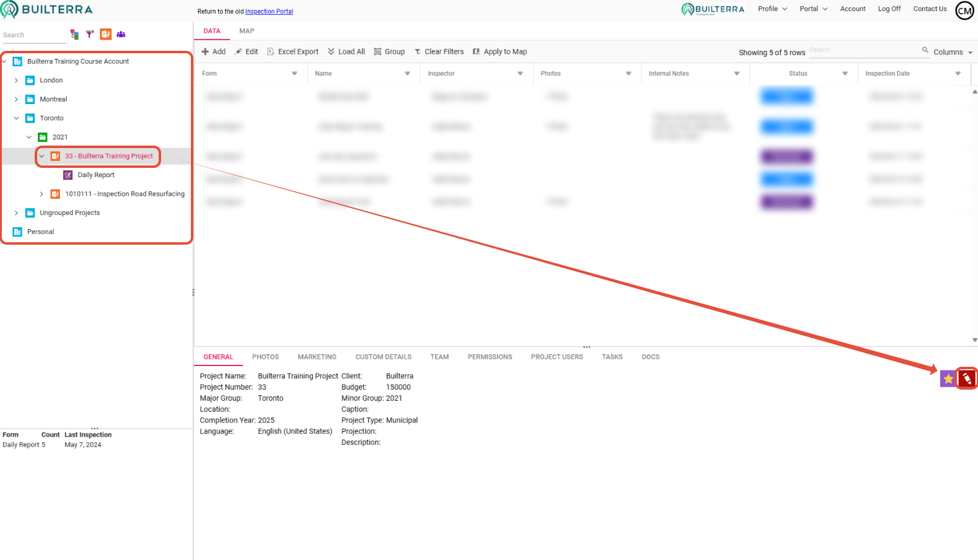Image resolution: width=978 pixels, height=560 pixels.
Task: Switch to the MAP tab
Action: [x=247, y=31]
